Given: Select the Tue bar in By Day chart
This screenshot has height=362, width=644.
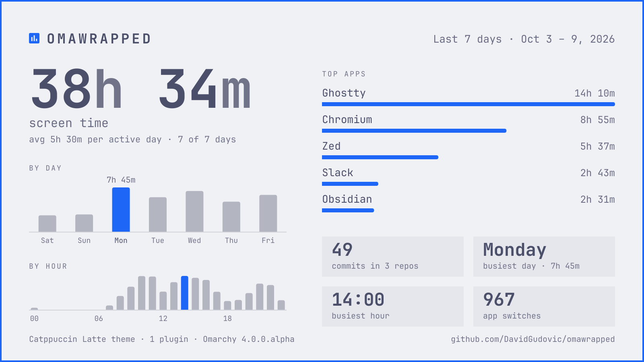Looking at the screenshot, I should (158, 214).
